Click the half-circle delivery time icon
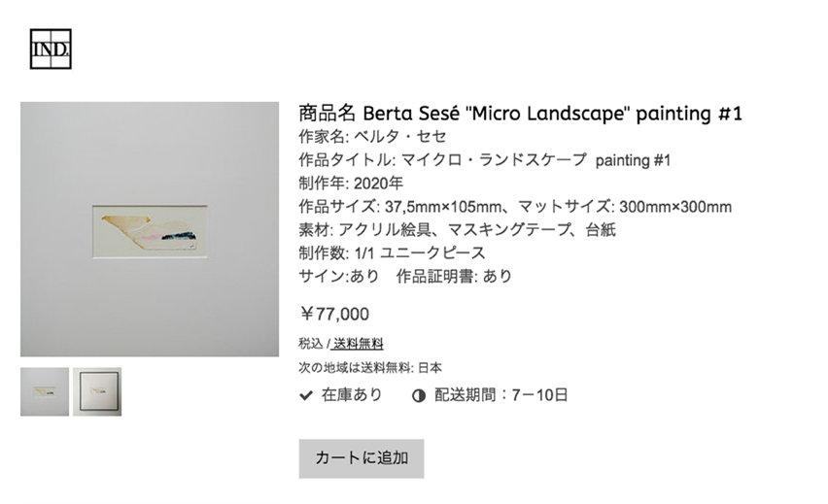 tap(419, 395)
